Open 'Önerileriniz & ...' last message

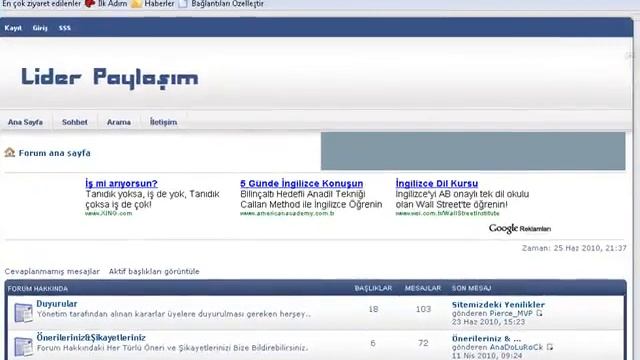[x=486, y=338]
